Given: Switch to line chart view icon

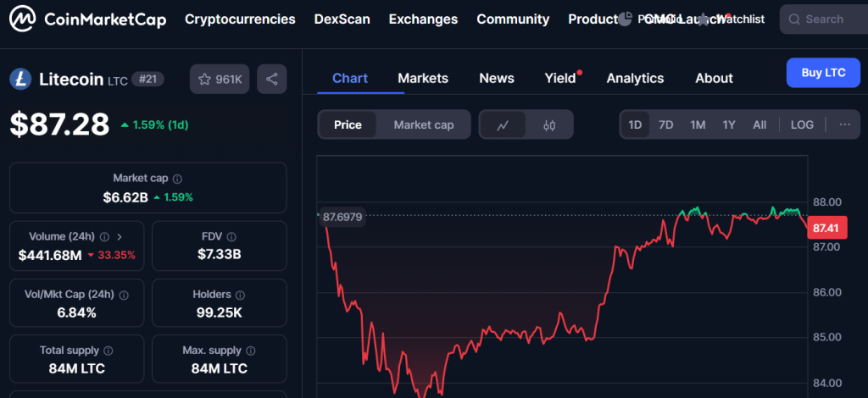Looking at the screenshot, I should (503, 124).
